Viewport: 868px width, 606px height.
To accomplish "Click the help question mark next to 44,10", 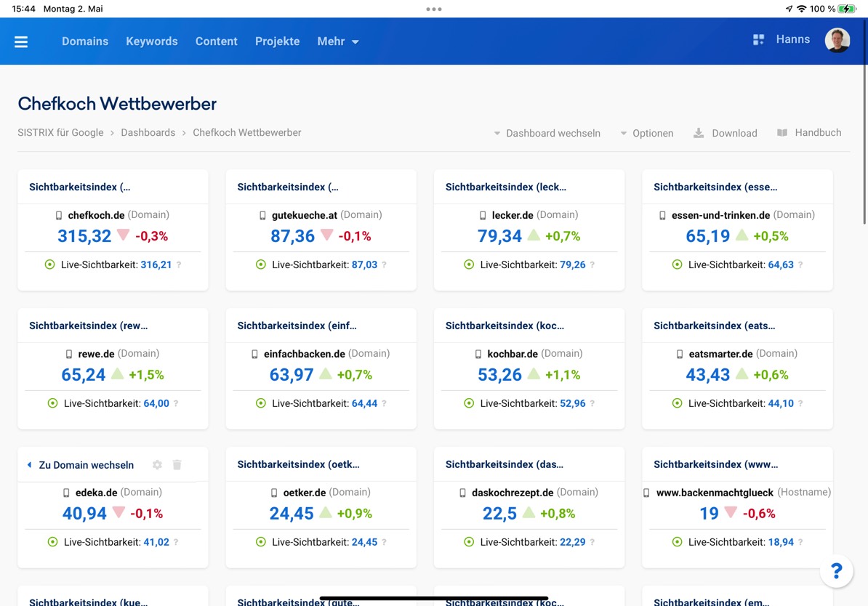I will click(800, 404).
